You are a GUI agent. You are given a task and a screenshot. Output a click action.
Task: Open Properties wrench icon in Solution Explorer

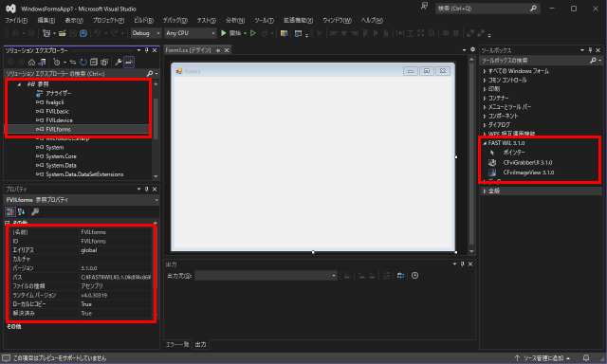tap(119, 62)
